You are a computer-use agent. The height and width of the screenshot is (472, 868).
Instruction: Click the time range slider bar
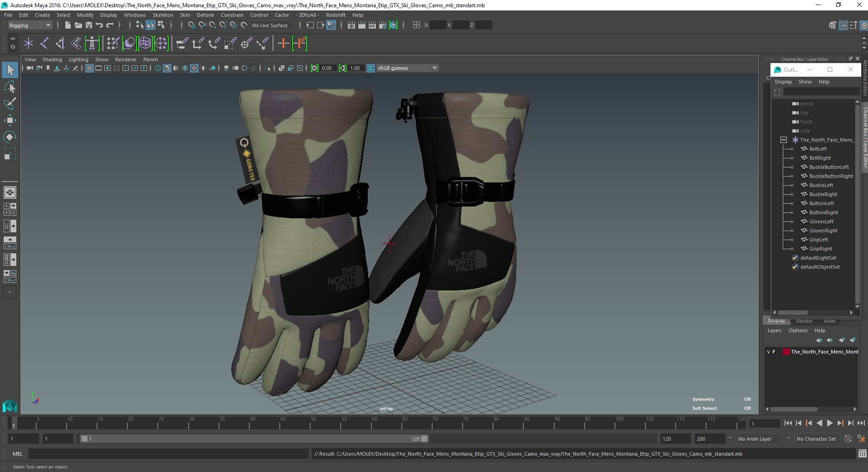254,439
